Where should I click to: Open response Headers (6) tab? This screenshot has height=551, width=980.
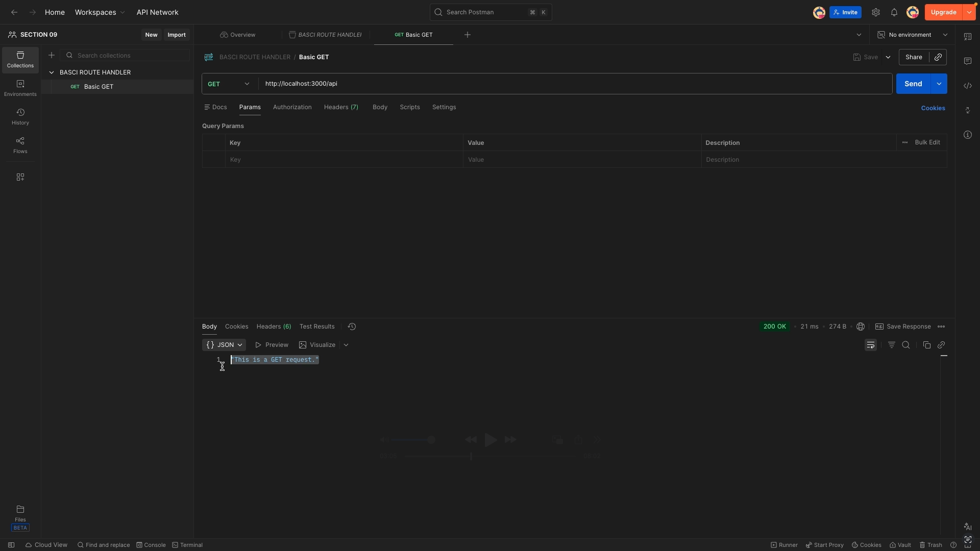pos(274,327)
